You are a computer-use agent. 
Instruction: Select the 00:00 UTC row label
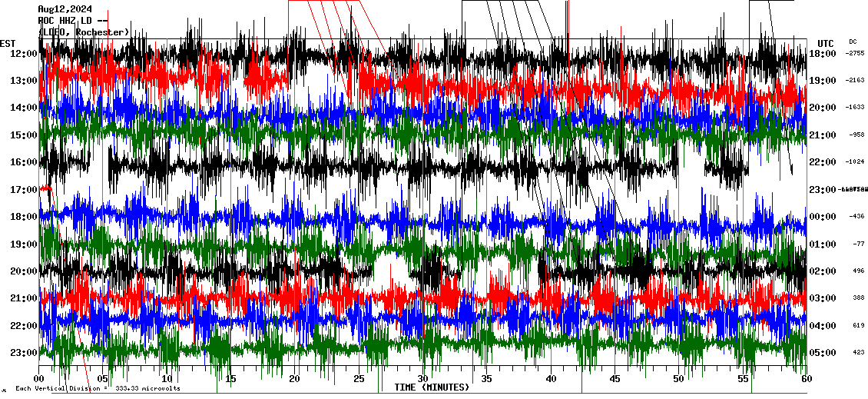click(823, 217)
